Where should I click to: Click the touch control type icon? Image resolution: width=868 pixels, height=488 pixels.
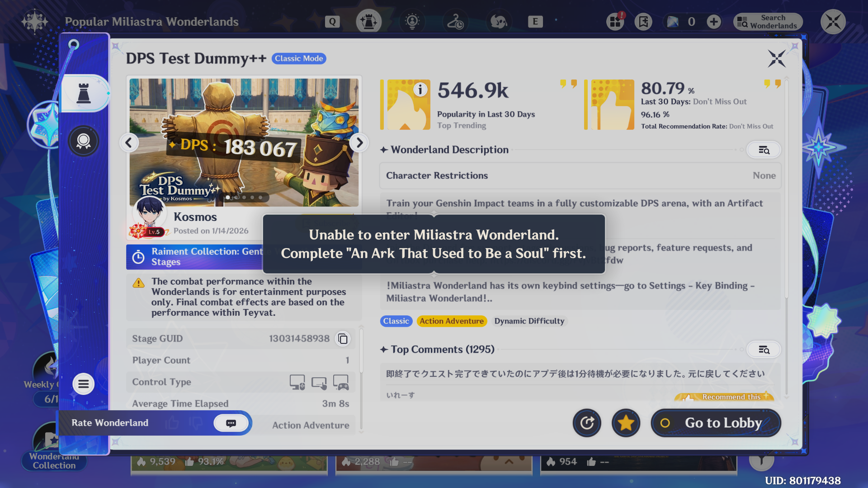point(319,382)
